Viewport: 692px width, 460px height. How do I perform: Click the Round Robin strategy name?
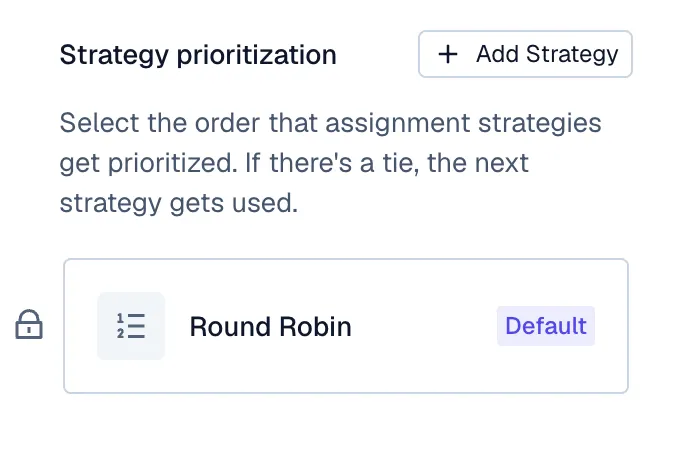point(270,326)
